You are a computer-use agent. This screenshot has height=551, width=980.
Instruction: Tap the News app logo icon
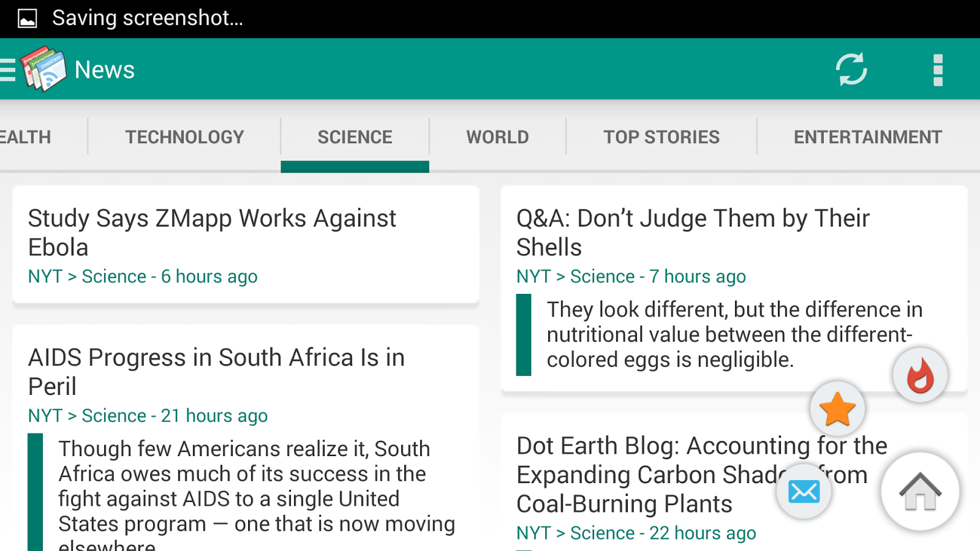click(44, 69)
